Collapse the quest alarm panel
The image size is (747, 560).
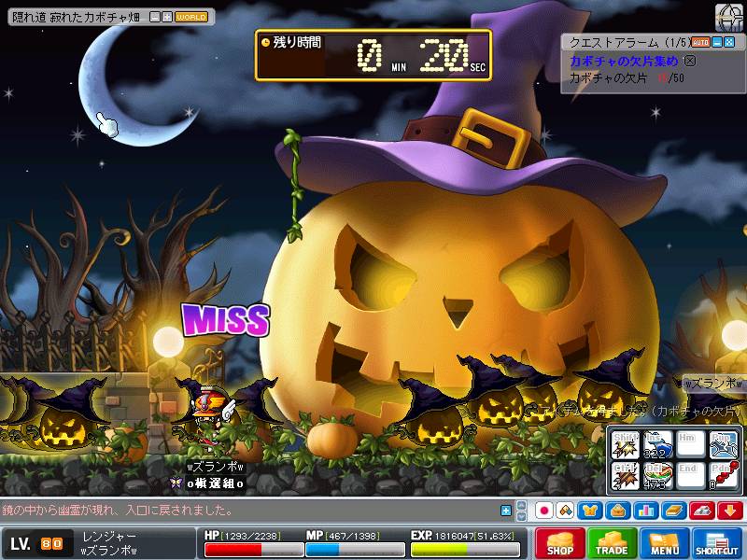pos(717,42)
